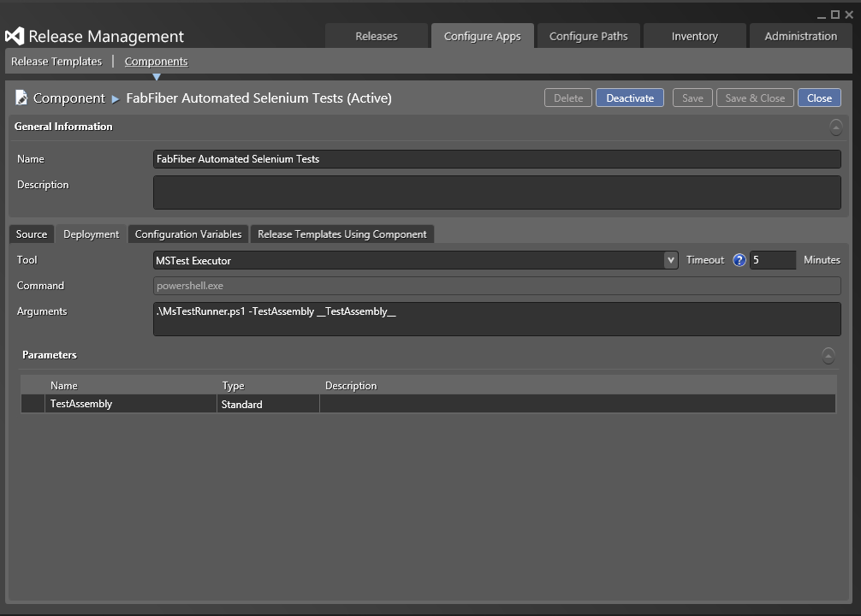The width and height of the screenshot is (861, 616).
Task: Click the Save button
Action: click(x=692, y=98)
